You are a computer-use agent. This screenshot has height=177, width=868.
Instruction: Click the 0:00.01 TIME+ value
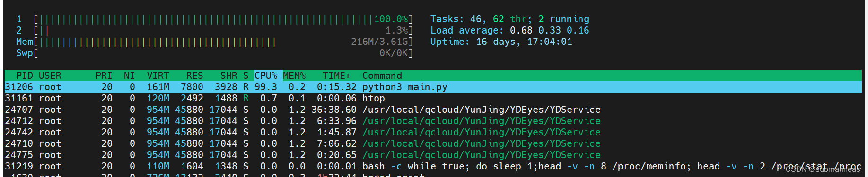(337, 166)
